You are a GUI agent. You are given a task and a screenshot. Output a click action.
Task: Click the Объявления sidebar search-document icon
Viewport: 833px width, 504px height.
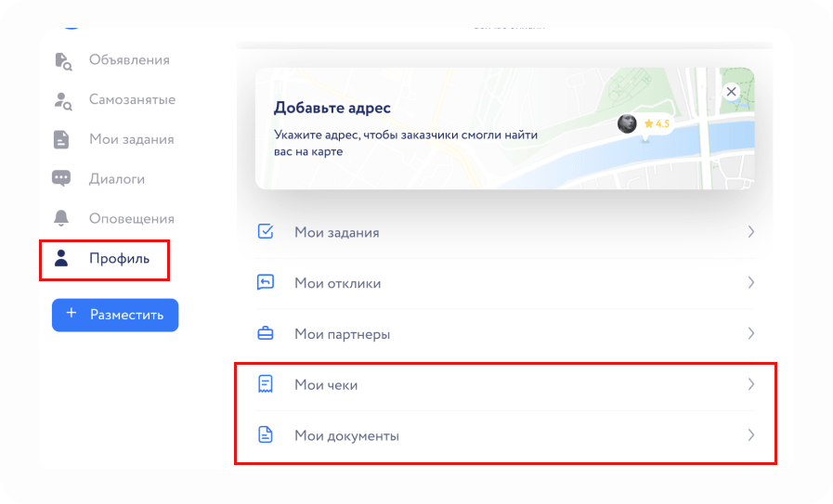pyautogui.click(x=62, y=60)
